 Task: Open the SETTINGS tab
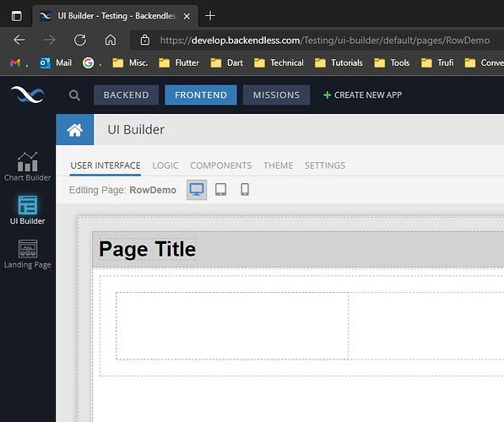pos(325,165)
